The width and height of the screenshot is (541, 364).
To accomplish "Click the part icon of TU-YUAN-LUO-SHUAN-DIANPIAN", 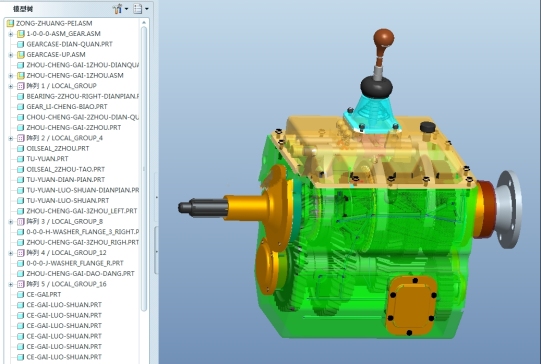I will click(x=21, y=190).
